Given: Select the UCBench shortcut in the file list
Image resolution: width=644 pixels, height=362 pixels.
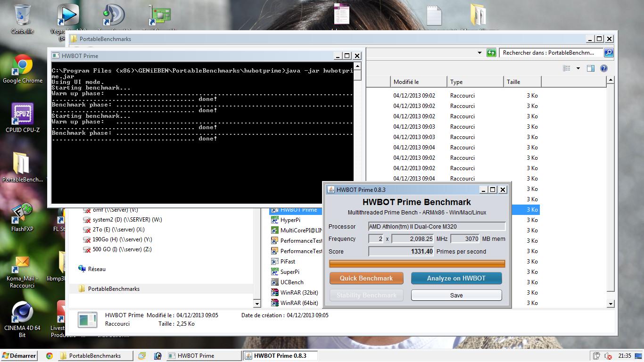Looking at the screenshot, I should click(x=288, y=282).
